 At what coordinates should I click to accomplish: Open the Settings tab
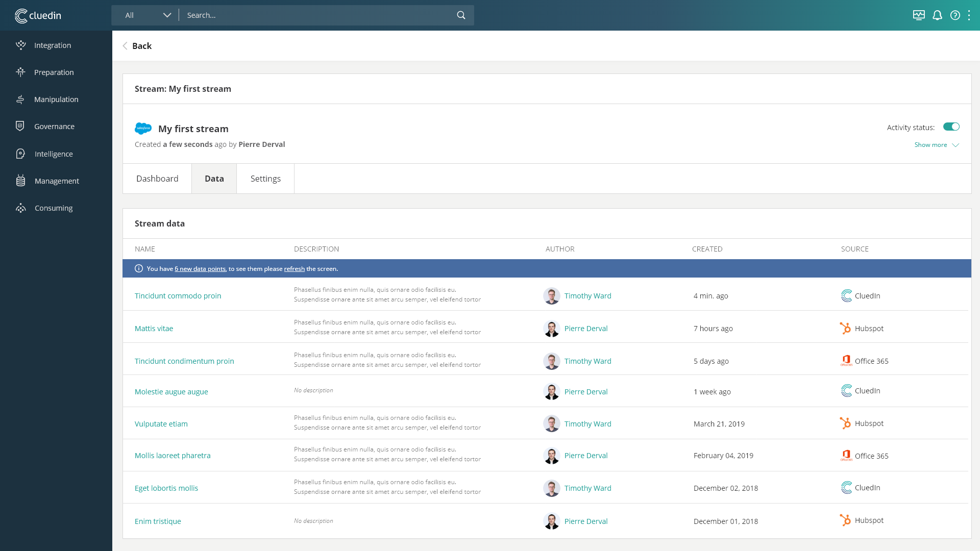pos(265,179)
